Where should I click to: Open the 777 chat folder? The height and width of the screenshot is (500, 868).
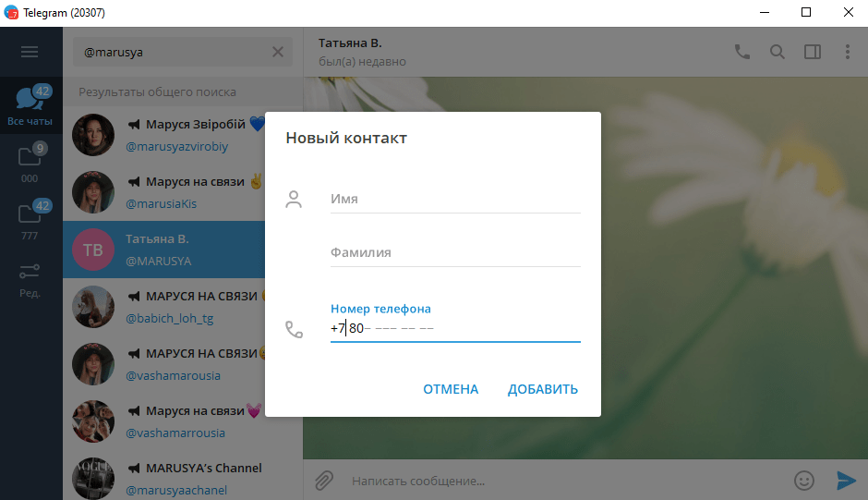click(x=30, y=221)
